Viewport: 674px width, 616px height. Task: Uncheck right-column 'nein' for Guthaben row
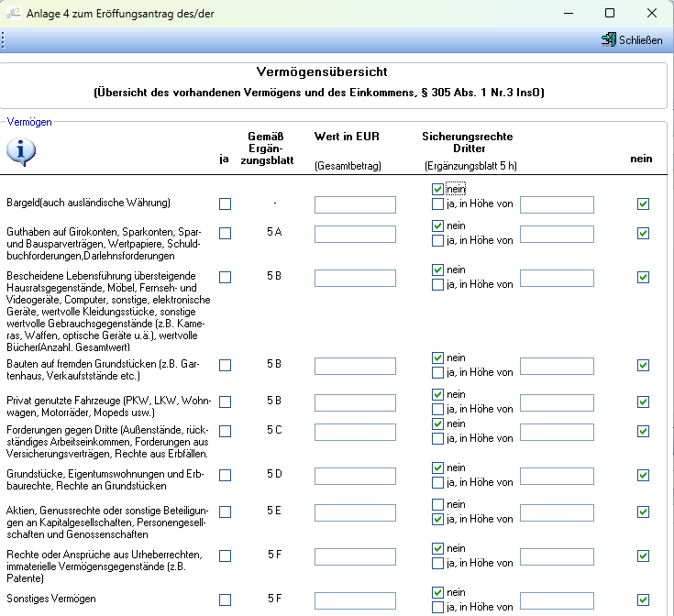click(x=643, y=233)
